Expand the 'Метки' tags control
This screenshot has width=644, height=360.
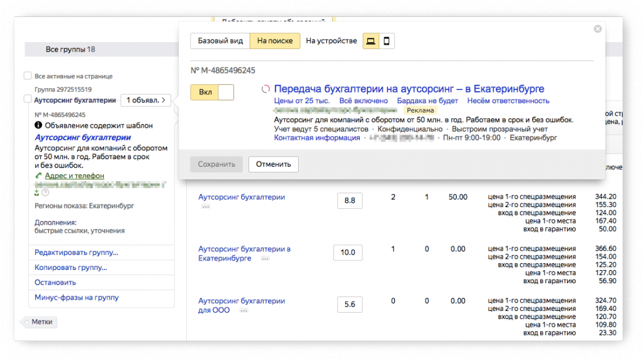pyautogui.click(x=41, y=322)
